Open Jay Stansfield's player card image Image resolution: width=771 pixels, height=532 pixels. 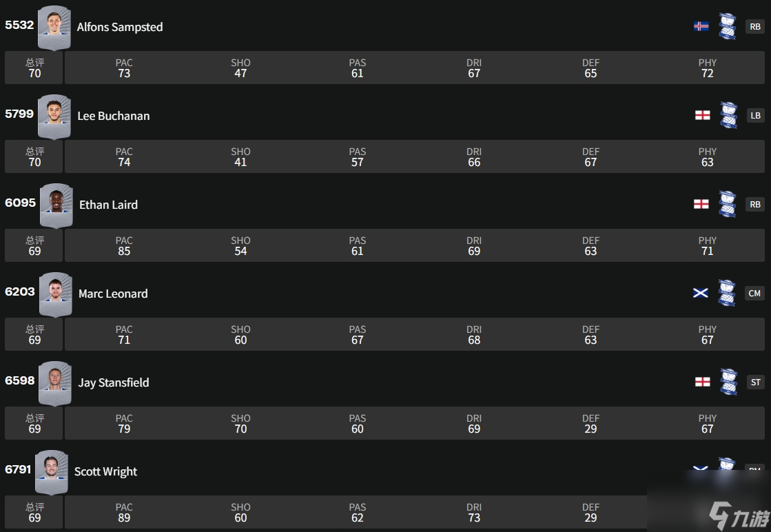pyautogui.click(x=55, y=383)
